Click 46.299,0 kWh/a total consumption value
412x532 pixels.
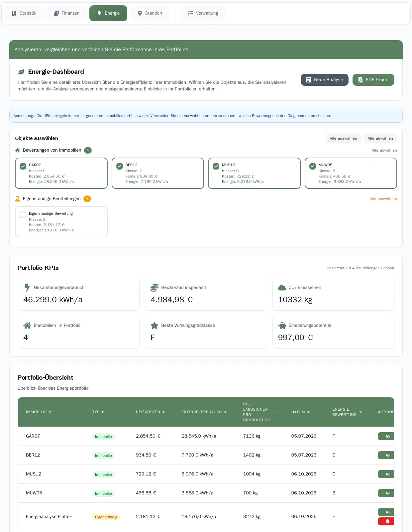tap(53, 300)
